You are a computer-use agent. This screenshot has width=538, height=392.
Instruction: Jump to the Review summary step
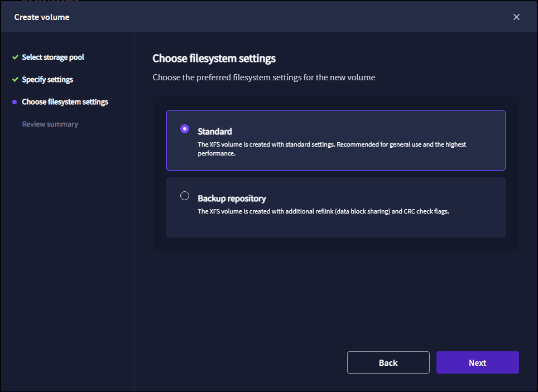pos(50,124)
